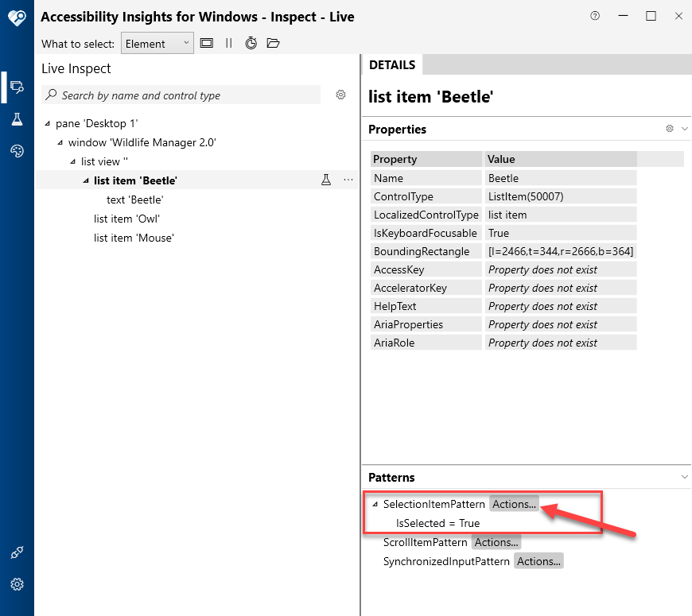The height and width of the screenshot is (616, 692).
Task: Open Actions for ScrollItemPattern
Action: coord(496,542)
